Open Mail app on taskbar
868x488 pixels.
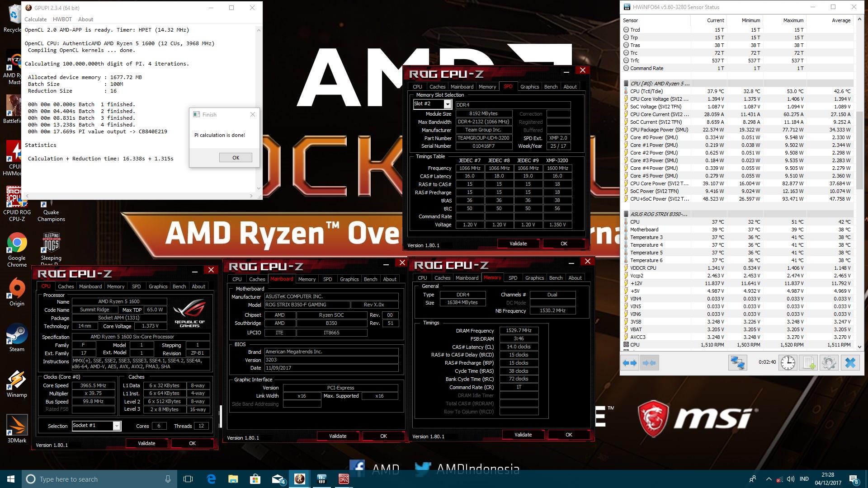(x=278, y=479)
